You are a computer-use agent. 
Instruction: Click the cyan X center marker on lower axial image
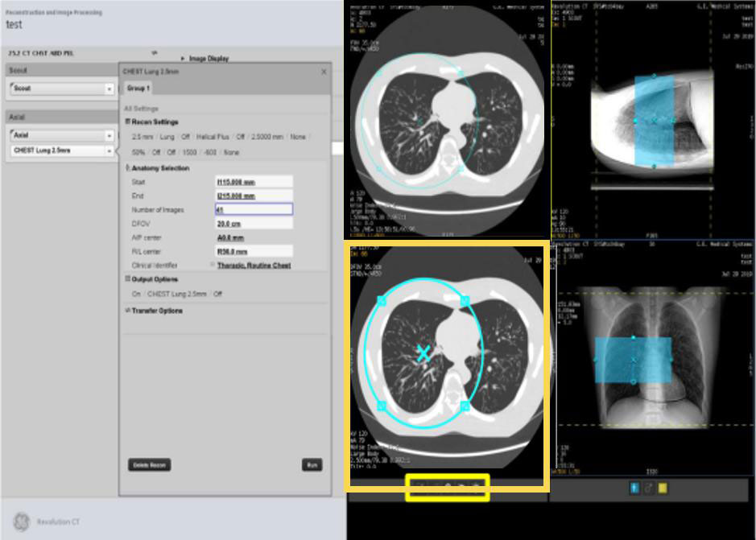coord(423,351)
